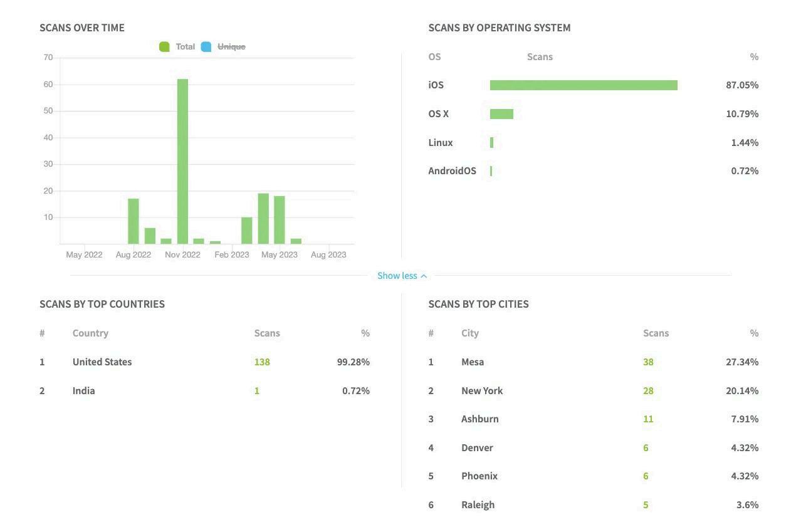Click the Aug 2022 axis label
This screenshot has width=801, height=532.
[133, 254]
